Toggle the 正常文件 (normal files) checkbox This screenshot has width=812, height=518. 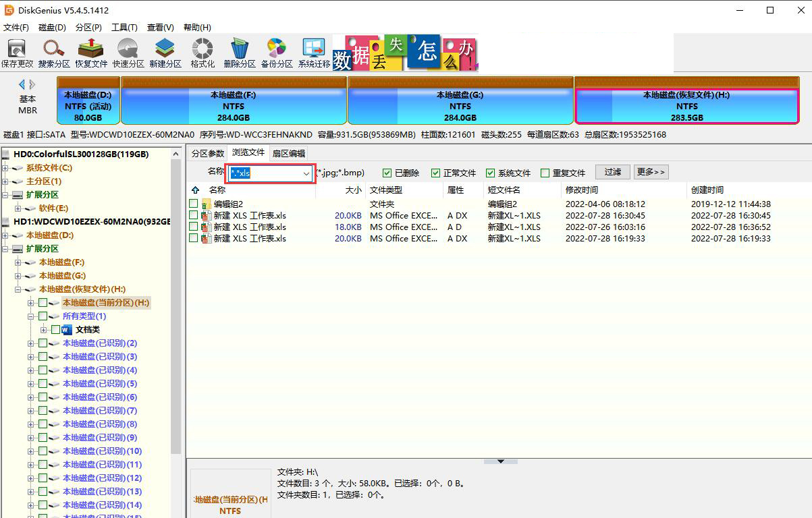435,173
